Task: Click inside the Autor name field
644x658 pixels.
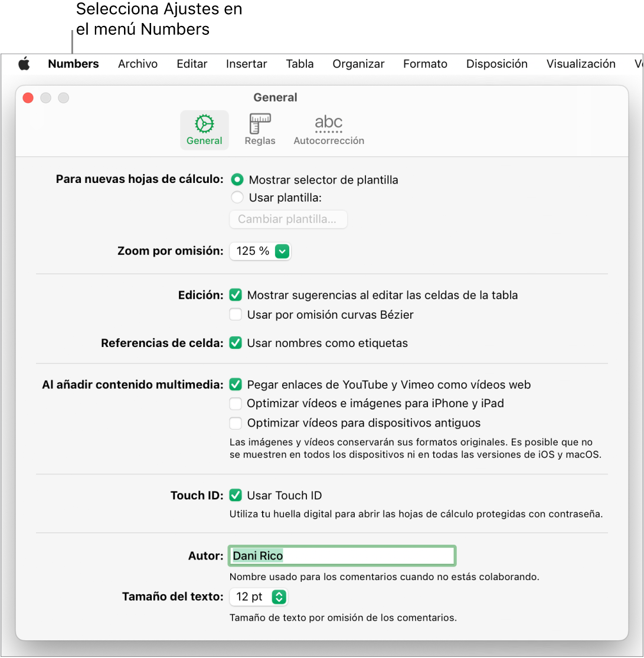Action: pyautogui.click(x=342, y=555)
